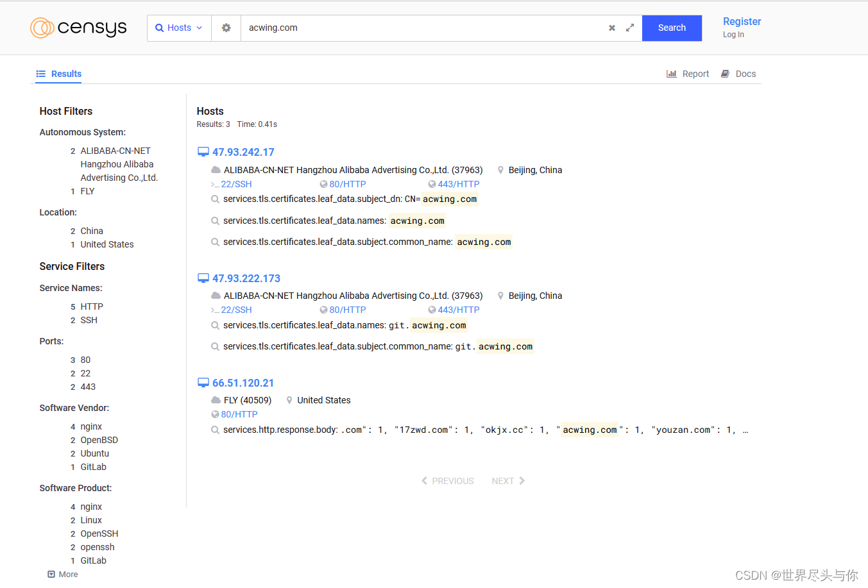Click magnifier icon beside subject_dn field
This screenshot has width=868, height=588.
[x=216, y=199]
